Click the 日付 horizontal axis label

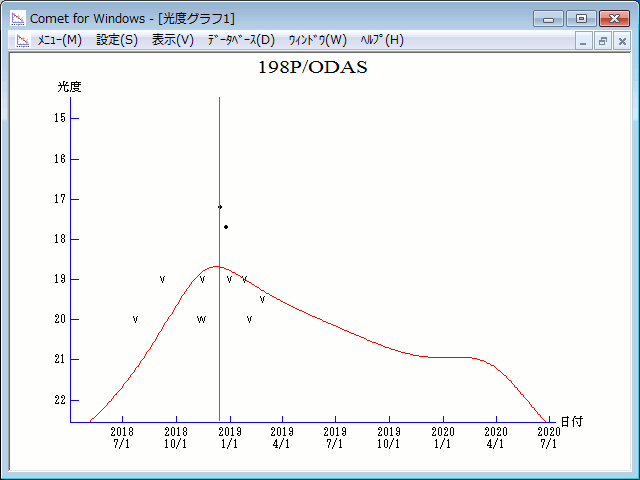point(571,422)
